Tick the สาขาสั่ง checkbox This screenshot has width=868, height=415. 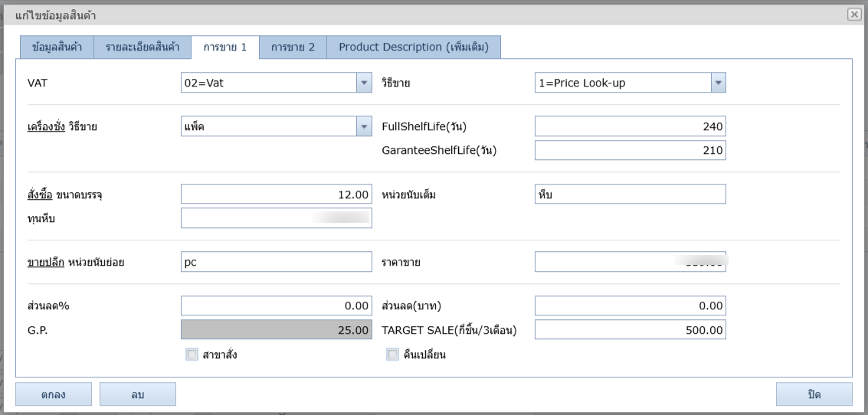(x=192, y=355)
